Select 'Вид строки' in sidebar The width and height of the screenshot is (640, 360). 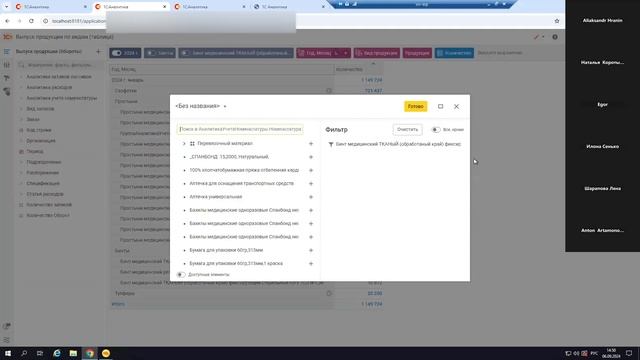(39, 130)
